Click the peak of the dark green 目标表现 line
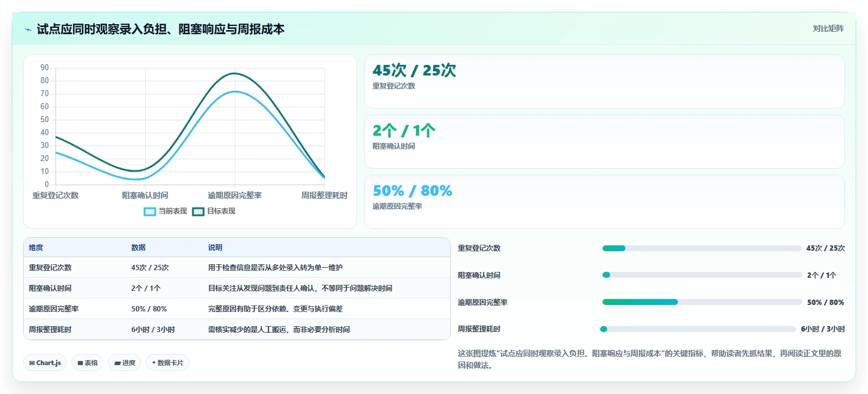The height and width of the screenshot is (394, 868). [x=235, y=73]
